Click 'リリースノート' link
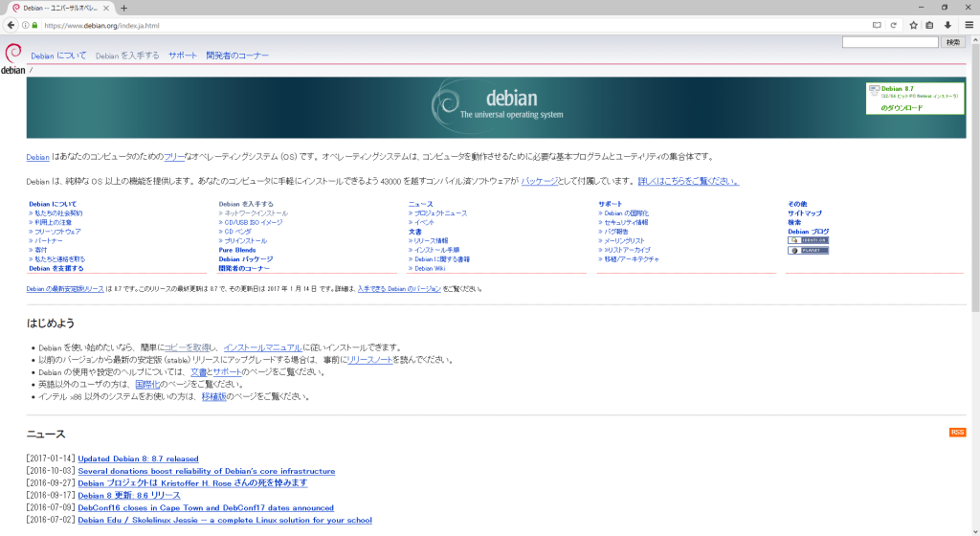980x536 pixels. tap(369, 360)
